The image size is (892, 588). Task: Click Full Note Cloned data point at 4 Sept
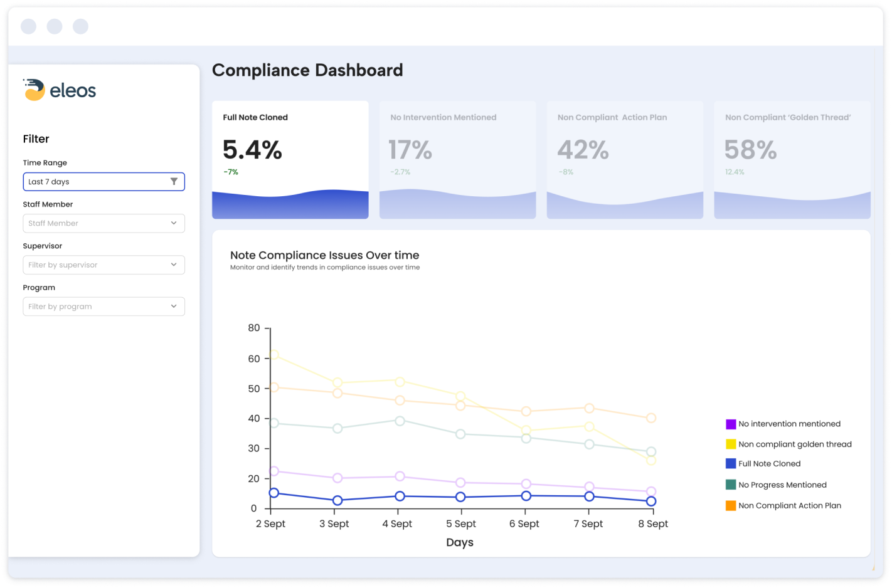coord(400,496)
